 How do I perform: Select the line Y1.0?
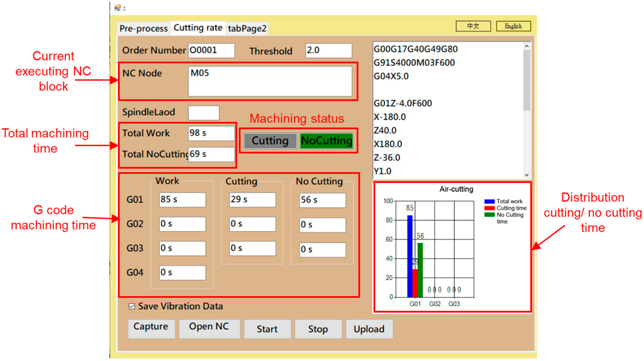383,171
